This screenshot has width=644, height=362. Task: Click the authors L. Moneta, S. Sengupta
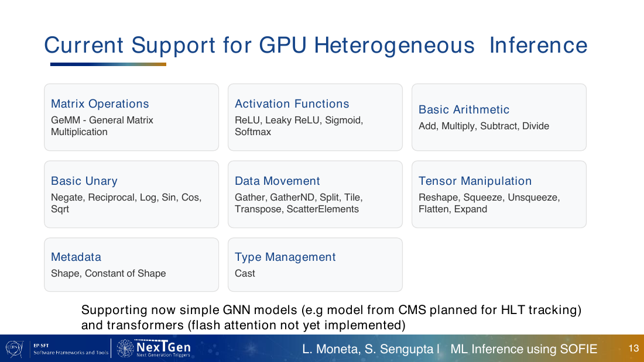tap(368, 349)
